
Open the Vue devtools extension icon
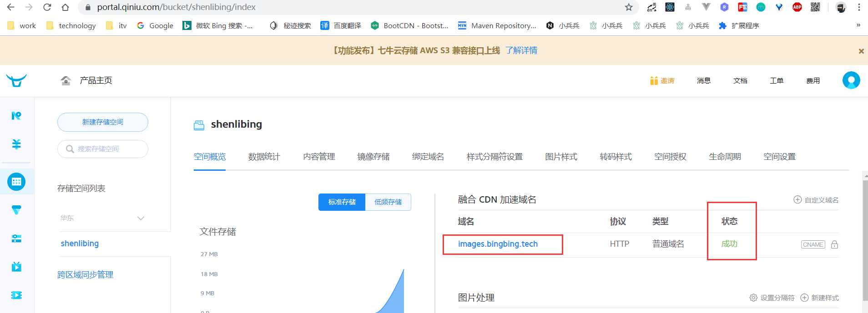pos(706,7)
